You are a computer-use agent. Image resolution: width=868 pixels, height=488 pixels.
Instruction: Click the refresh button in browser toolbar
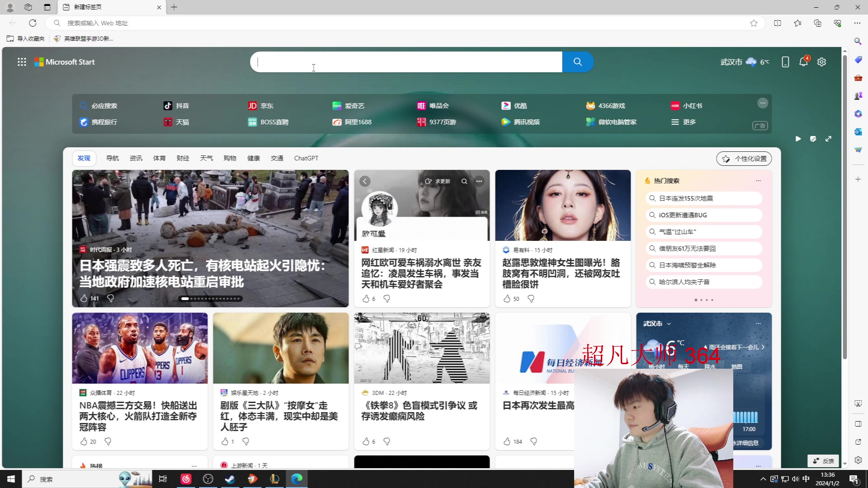click(x=33, y=23)
